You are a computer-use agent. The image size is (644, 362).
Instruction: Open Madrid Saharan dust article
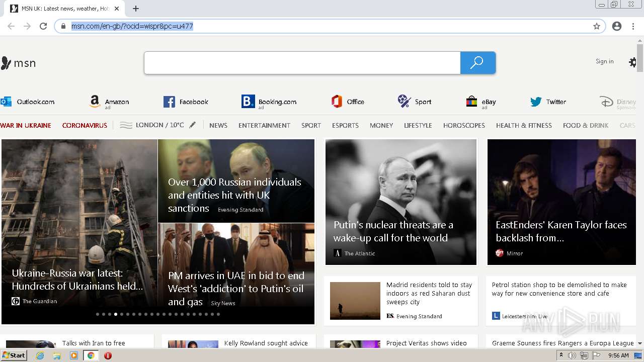coord(400,301)
